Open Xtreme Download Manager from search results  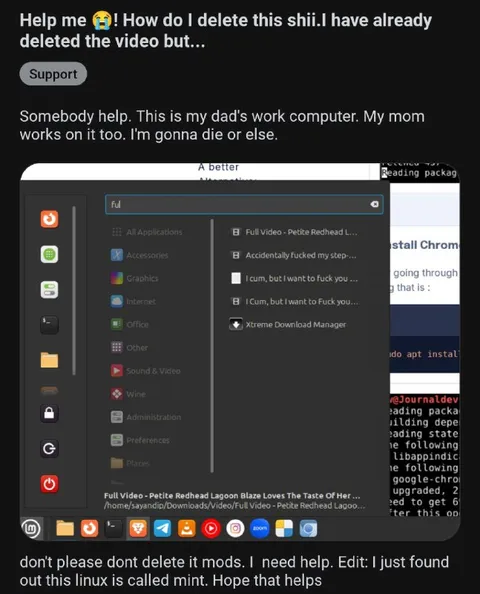(x=288, y=325)
